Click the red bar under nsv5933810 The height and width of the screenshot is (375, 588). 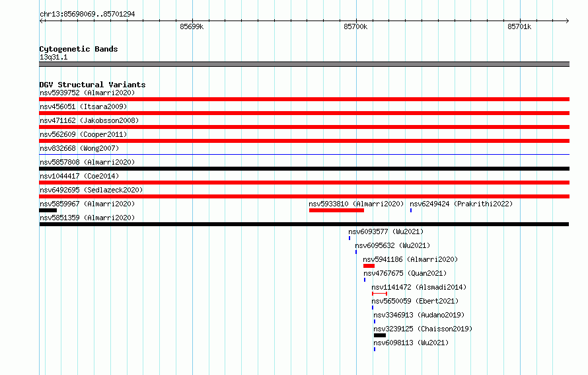pyautogui.click(x=336, y=210)
